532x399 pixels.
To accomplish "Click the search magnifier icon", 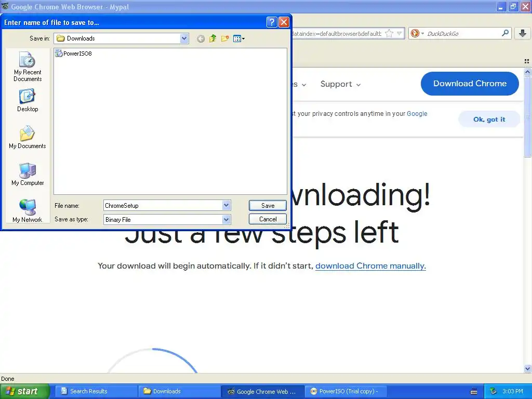I will click(x=505, y=33).
